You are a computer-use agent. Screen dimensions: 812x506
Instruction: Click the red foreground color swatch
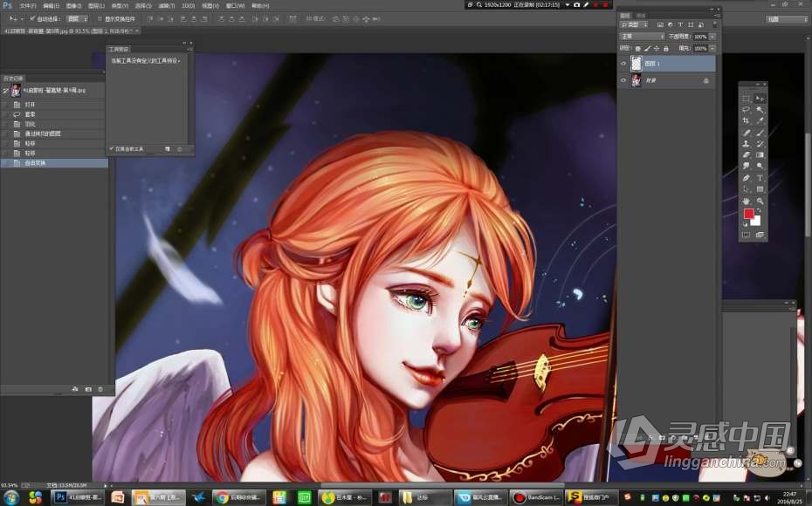click(x=748, y=213)
